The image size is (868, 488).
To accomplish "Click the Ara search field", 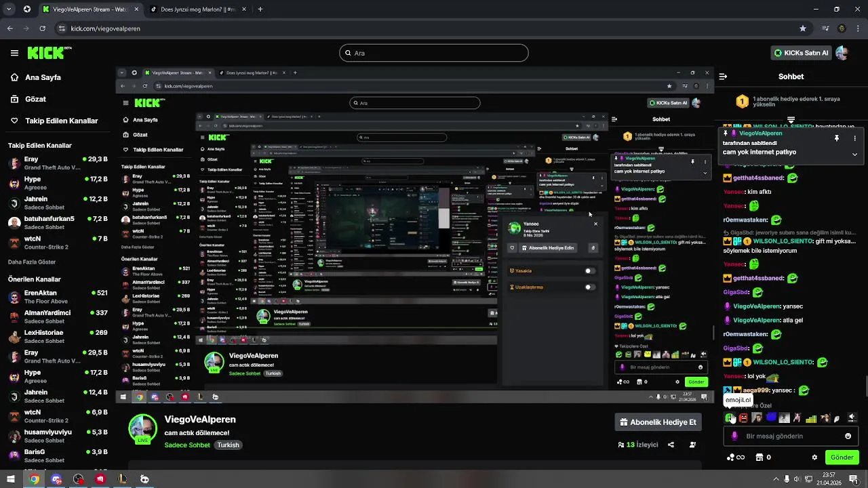I will 434,53.
